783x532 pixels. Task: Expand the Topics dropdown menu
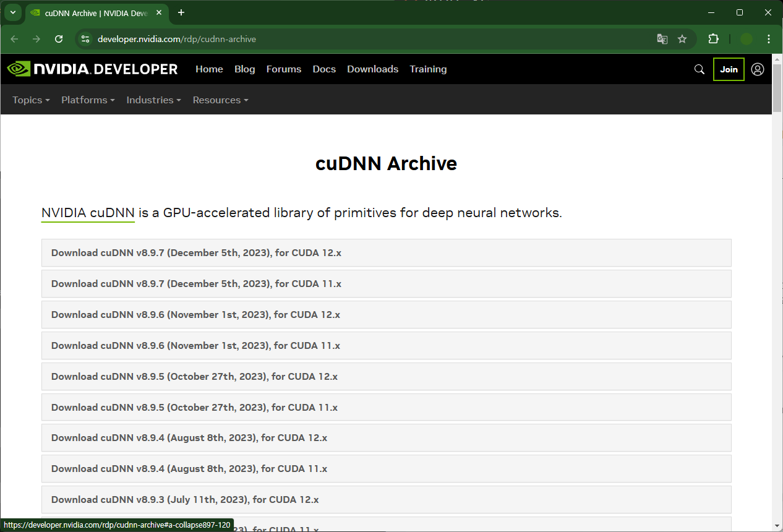tap(31, 100)
